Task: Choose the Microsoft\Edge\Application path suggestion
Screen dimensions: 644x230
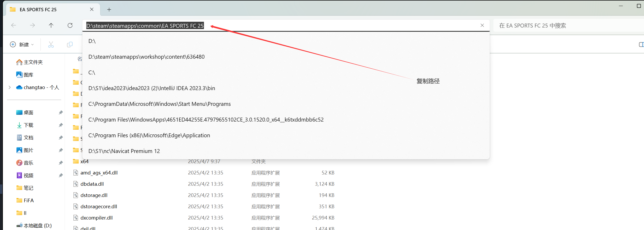Action: (286, 135)
